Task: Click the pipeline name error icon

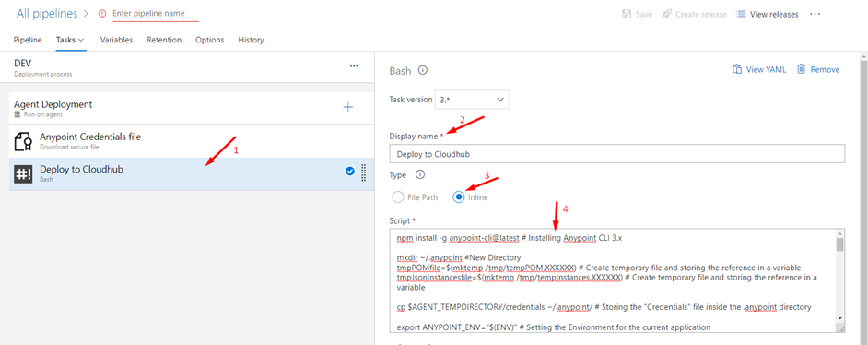Action: pyautogui.click(x=102, y=13)
